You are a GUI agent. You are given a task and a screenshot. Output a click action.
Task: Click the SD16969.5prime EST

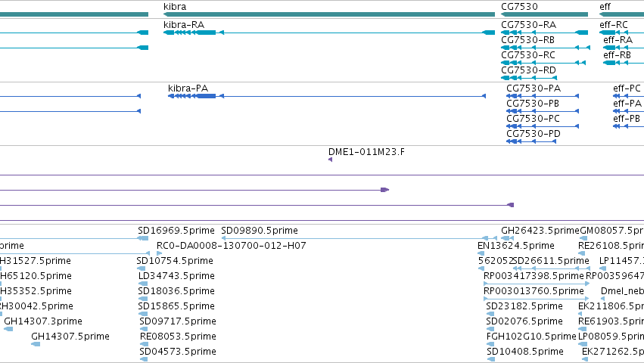click(143, 238)
